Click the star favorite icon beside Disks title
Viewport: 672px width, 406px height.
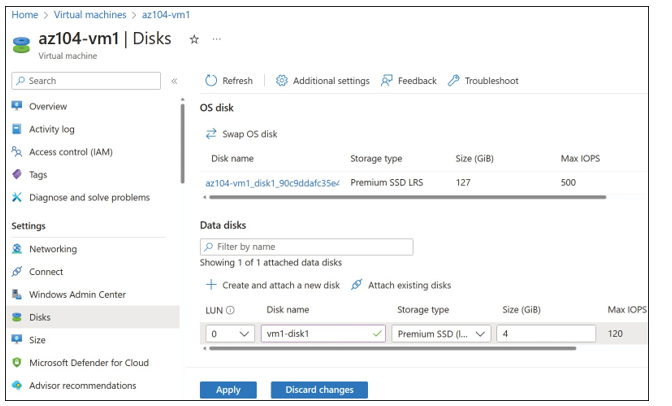[x=194, y=39]
